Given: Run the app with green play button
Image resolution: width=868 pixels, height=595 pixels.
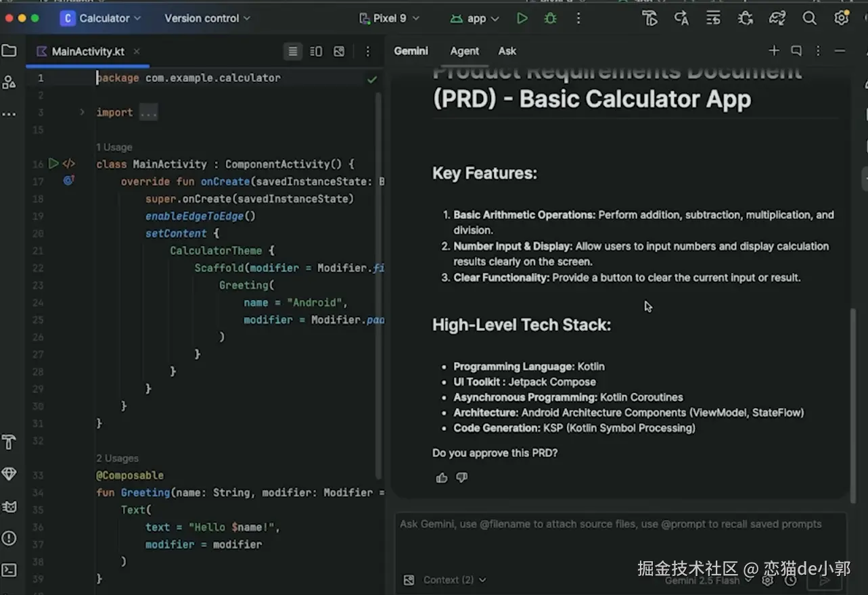Looking at the screenshot, I should [x=522, y=18].
